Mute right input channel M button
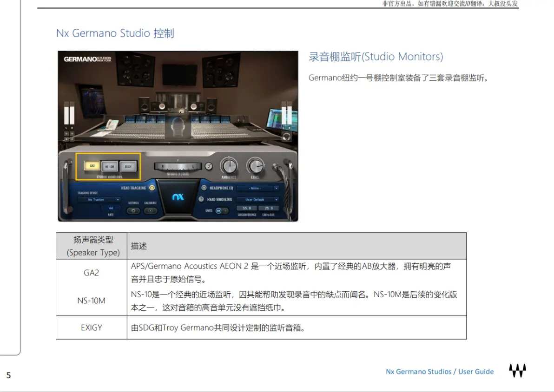554x392 pixels. click(72, 133)
